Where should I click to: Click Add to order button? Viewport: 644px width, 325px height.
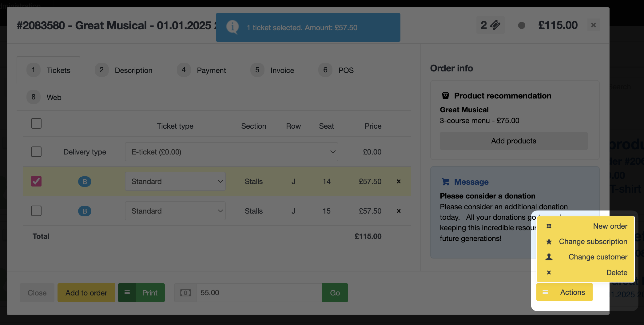86,293
